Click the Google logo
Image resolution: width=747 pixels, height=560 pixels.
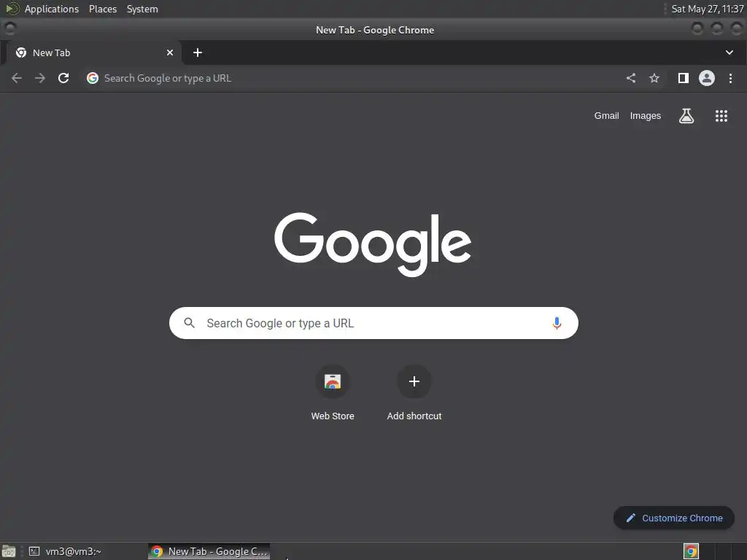[373, 244]
